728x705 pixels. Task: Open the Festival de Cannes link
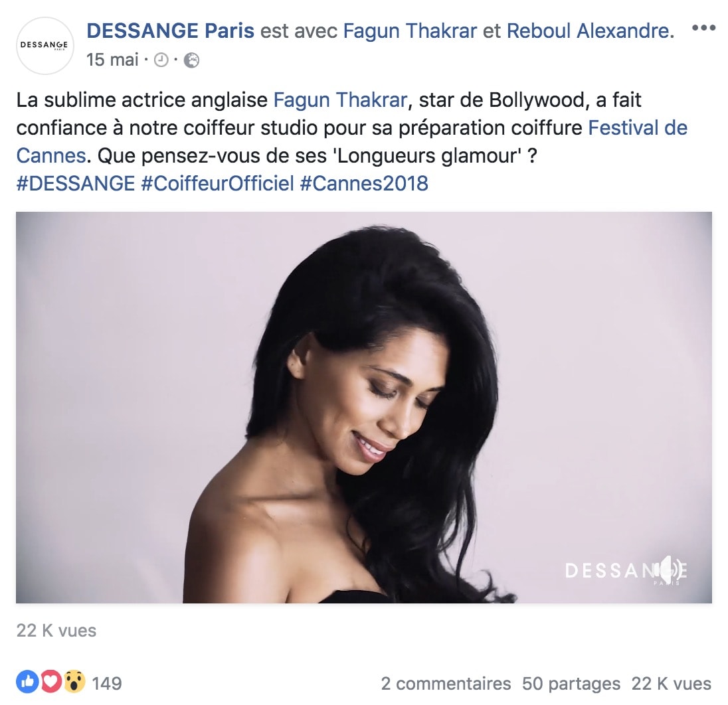[352, 141]
